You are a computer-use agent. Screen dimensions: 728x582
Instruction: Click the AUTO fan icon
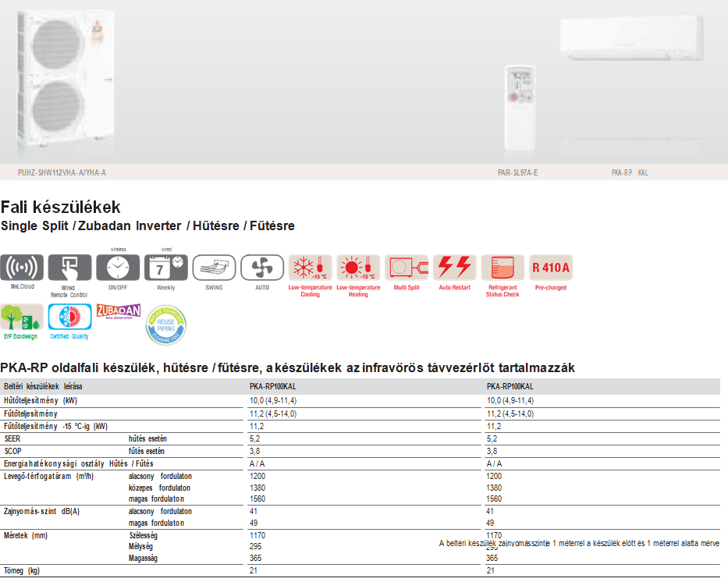(262, 268)
